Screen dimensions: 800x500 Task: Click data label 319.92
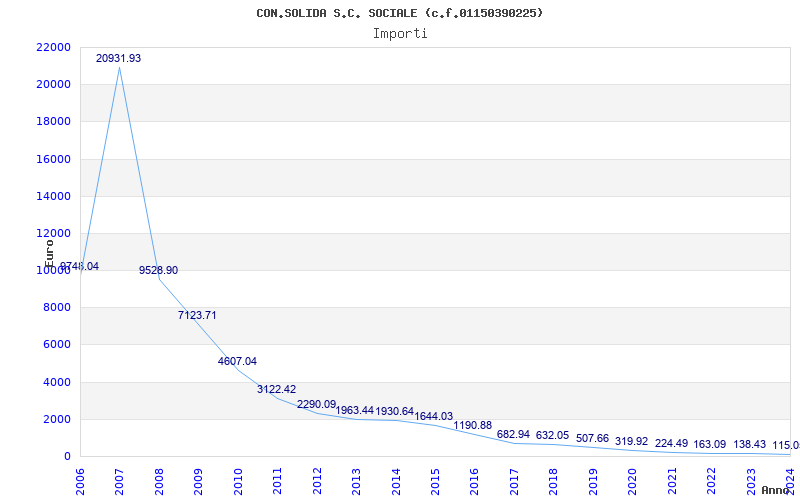pos(632,441)
